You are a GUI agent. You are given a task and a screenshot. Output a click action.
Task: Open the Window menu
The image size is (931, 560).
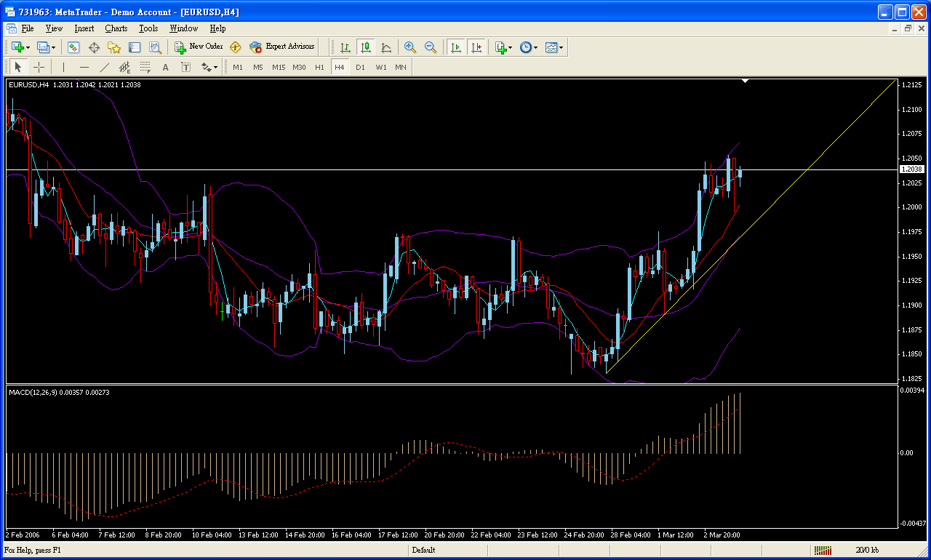pos(184,28)
